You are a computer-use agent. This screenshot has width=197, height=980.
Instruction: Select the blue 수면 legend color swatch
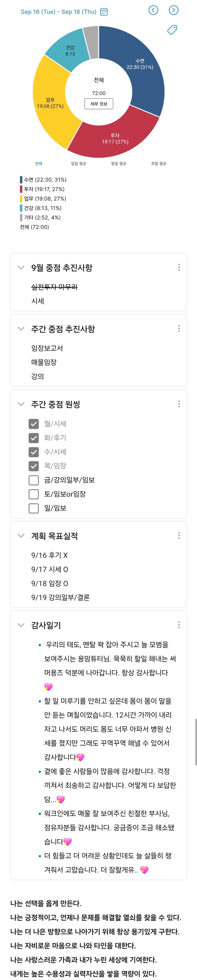coord(21,180)
